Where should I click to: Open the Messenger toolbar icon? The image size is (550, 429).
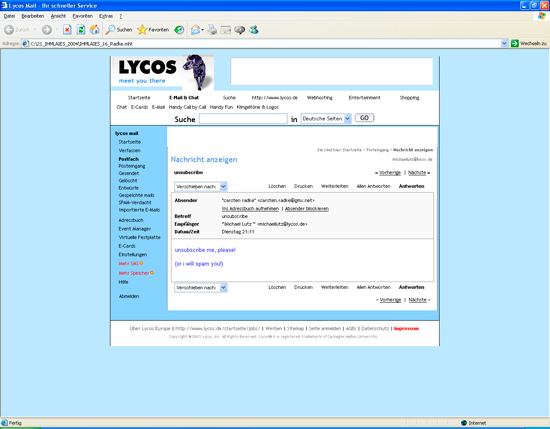[x=254, y=30]
